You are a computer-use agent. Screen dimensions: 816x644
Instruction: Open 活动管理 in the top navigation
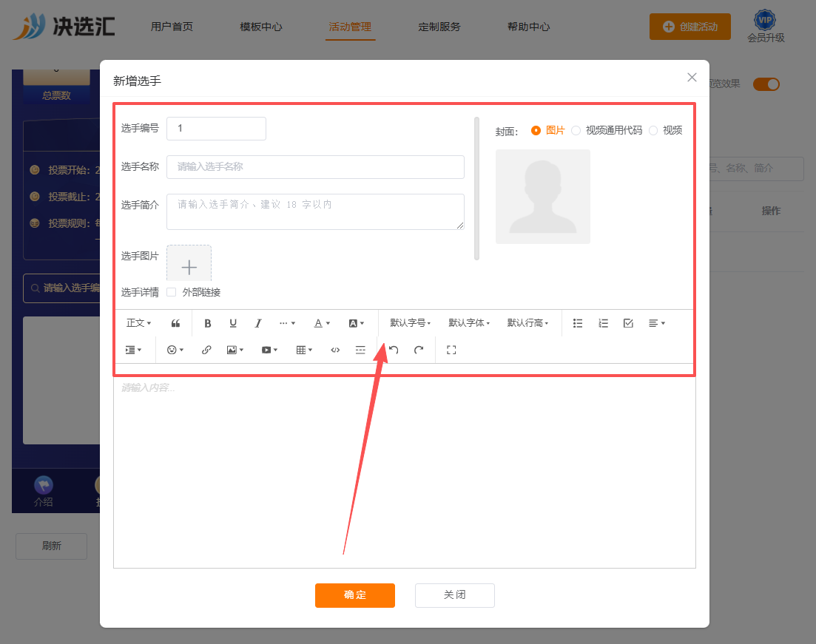tap(350, 27)
